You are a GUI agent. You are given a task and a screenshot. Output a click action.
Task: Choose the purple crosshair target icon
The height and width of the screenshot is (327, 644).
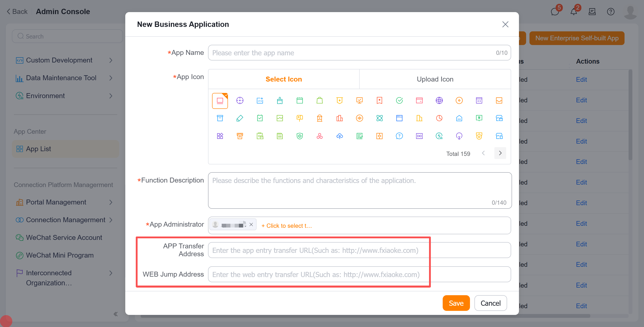tap(240, 101)
